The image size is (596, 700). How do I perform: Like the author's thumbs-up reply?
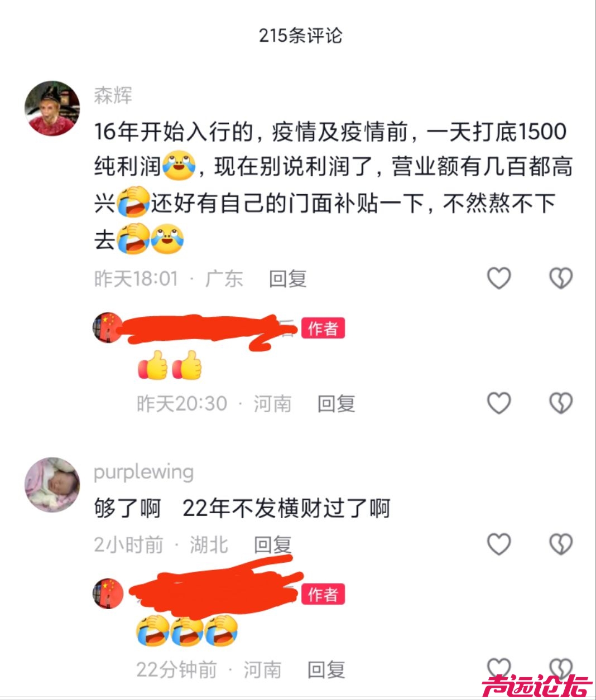(x=499, y=403)
